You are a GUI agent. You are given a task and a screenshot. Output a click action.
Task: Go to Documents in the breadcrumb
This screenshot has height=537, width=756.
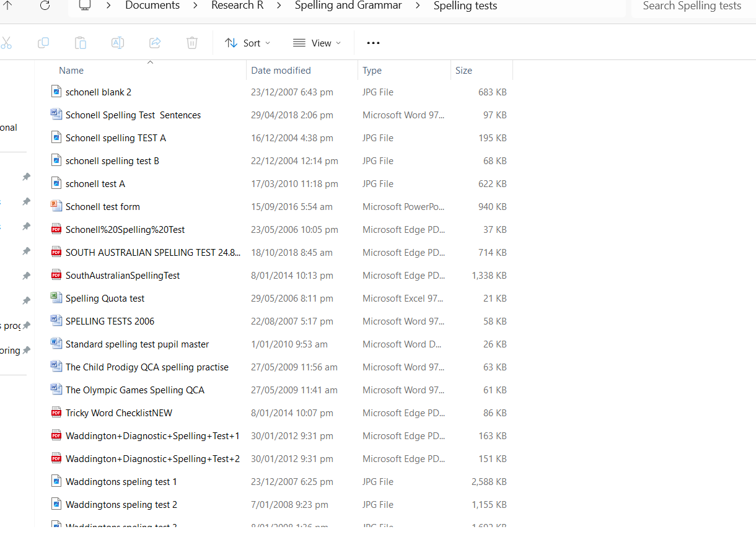coord(152,6)
